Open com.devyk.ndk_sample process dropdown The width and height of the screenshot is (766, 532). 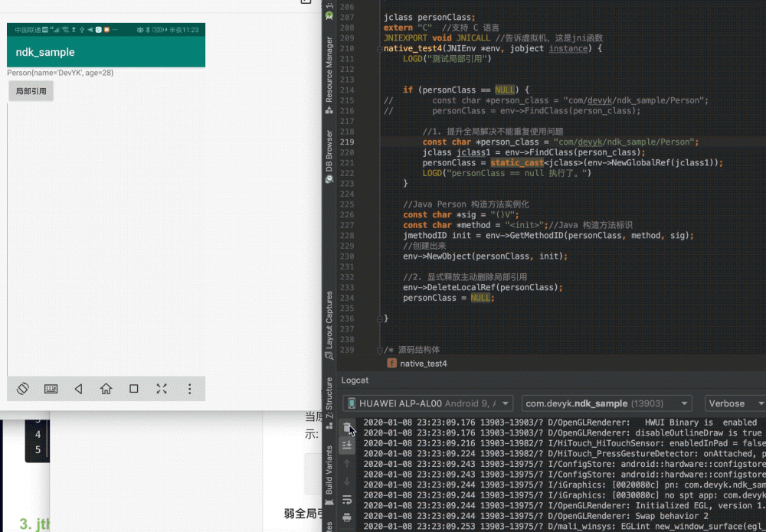(x=607, y=403)
